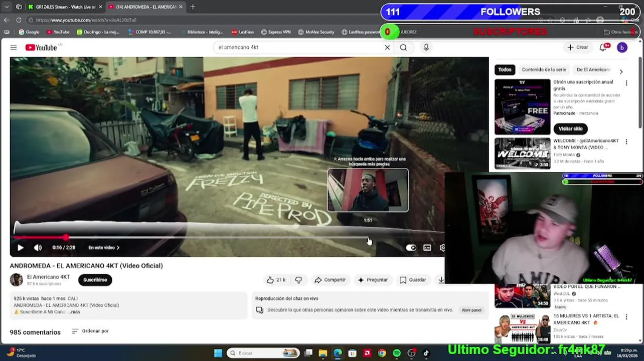644x361 pixels.
Task: Select the 'Contenido de la serie' chip
Action: pyautogui.click(x=544, y=70)
